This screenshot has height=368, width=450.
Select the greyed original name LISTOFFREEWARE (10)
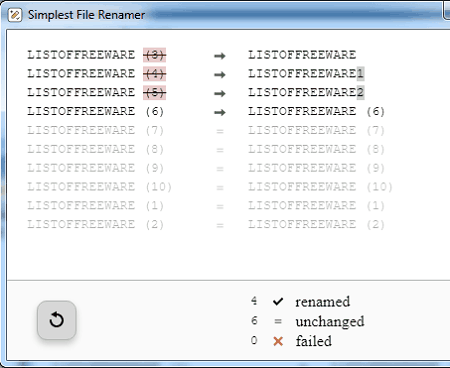point(100,187)
